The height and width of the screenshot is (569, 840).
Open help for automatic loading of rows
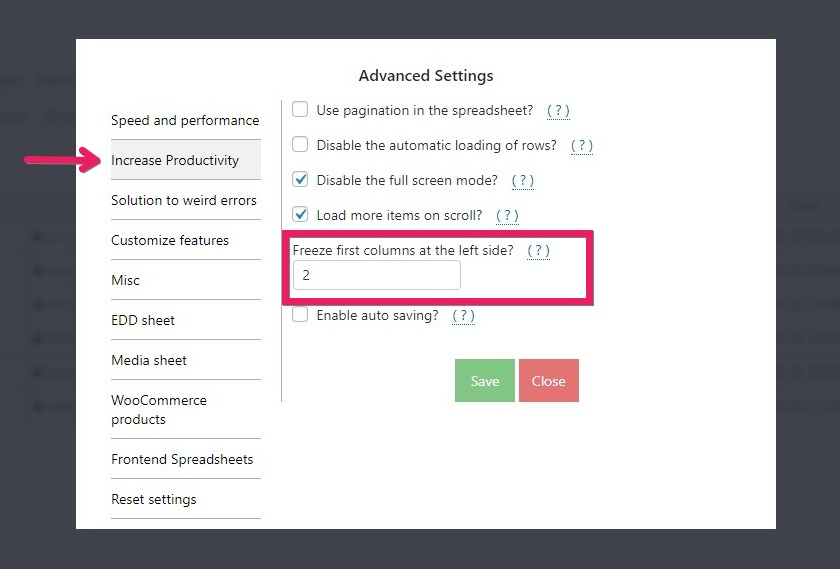click(582, 146)
